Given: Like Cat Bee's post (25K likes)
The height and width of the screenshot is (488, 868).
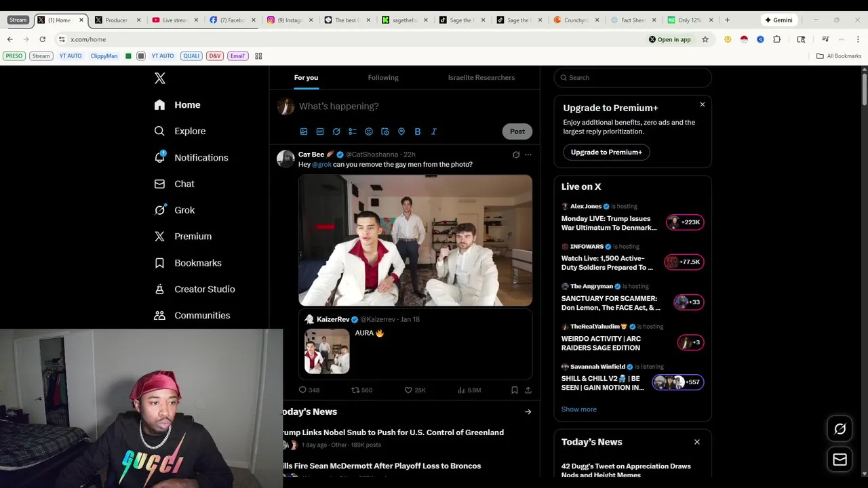Looking at the screenshot, I should 415,390.
